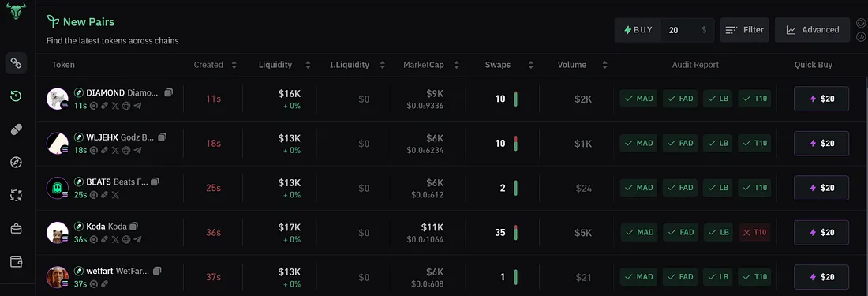Sort by Created column arrows

(234, 65)
